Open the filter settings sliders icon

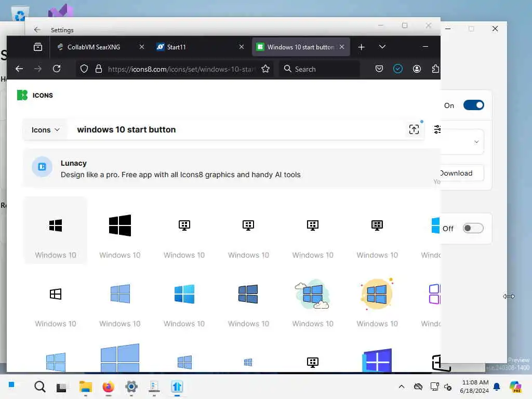click(437, 129)
